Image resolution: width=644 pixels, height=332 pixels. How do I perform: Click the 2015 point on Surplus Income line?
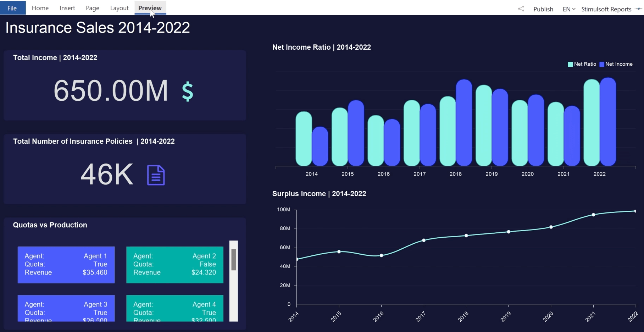point(339,252)
